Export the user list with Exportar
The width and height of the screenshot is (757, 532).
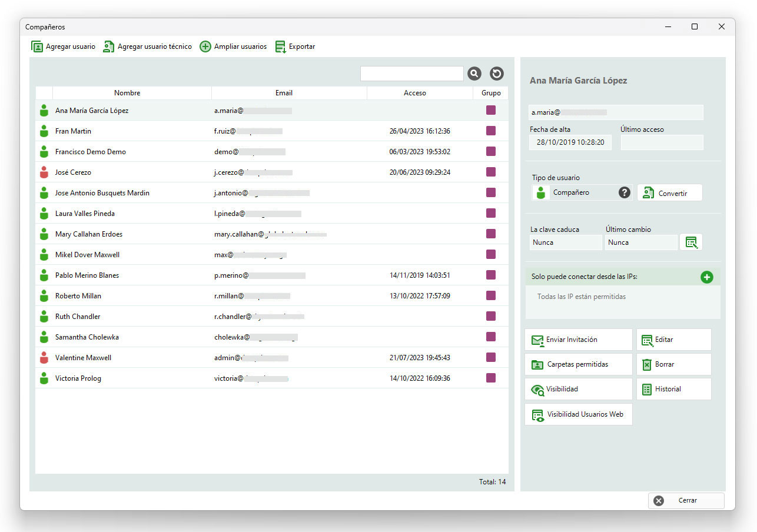(295, 46)
